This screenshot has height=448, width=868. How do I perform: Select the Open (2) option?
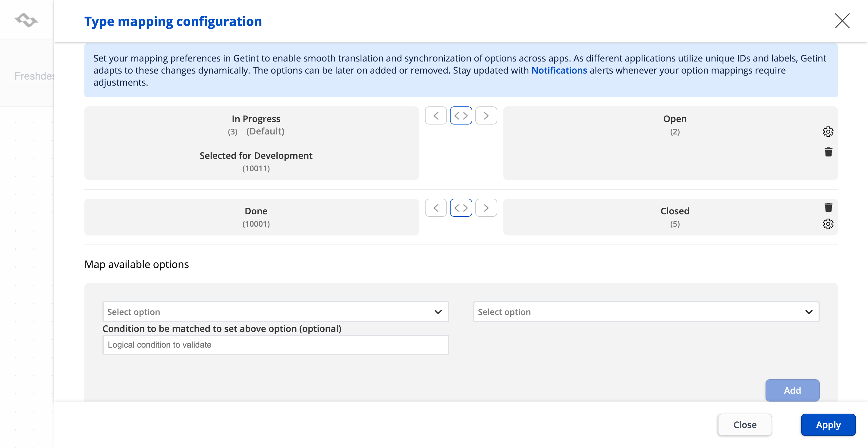(675, 125)
